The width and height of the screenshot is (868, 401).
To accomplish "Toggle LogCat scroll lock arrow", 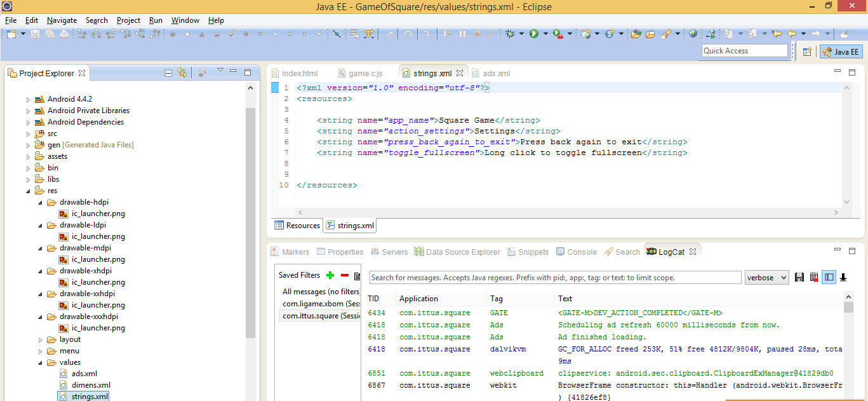I will 843,277.
